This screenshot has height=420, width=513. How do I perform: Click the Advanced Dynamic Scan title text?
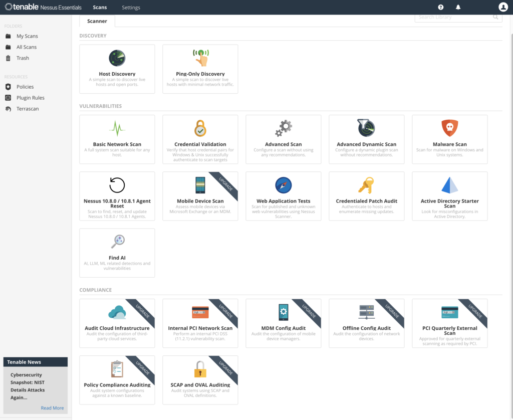(366, 144)
